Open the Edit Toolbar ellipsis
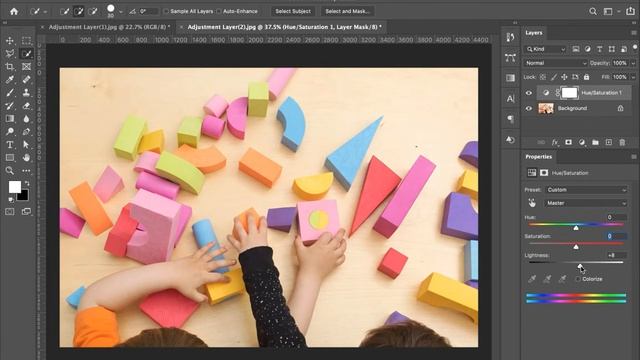640x360 pixels. pyautogui.click(x=27, y=171)
